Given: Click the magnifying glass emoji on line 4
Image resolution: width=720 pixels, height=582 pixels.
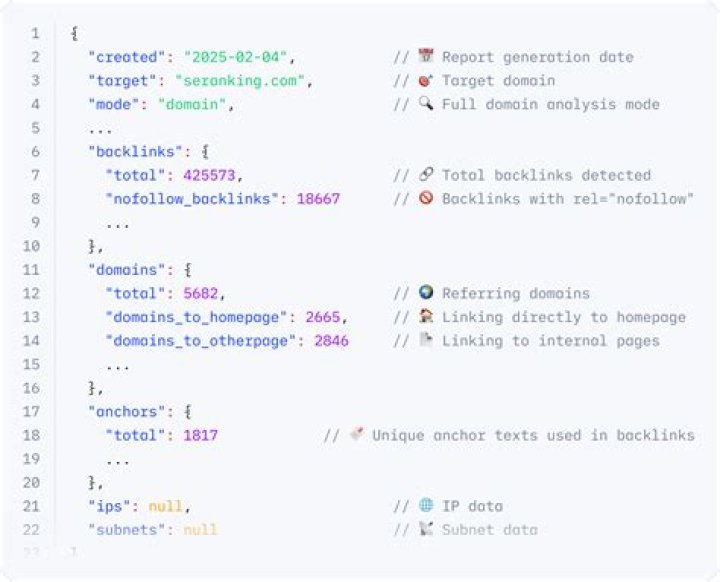Looking at the screenshot, I should click(x=426, y=104).
